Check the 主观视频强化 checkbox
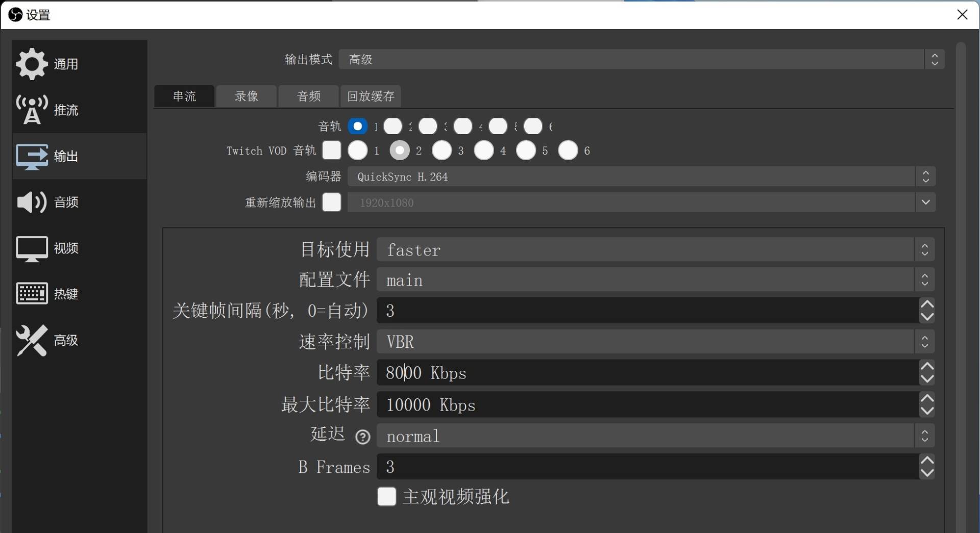 click(x=386, y=497)
